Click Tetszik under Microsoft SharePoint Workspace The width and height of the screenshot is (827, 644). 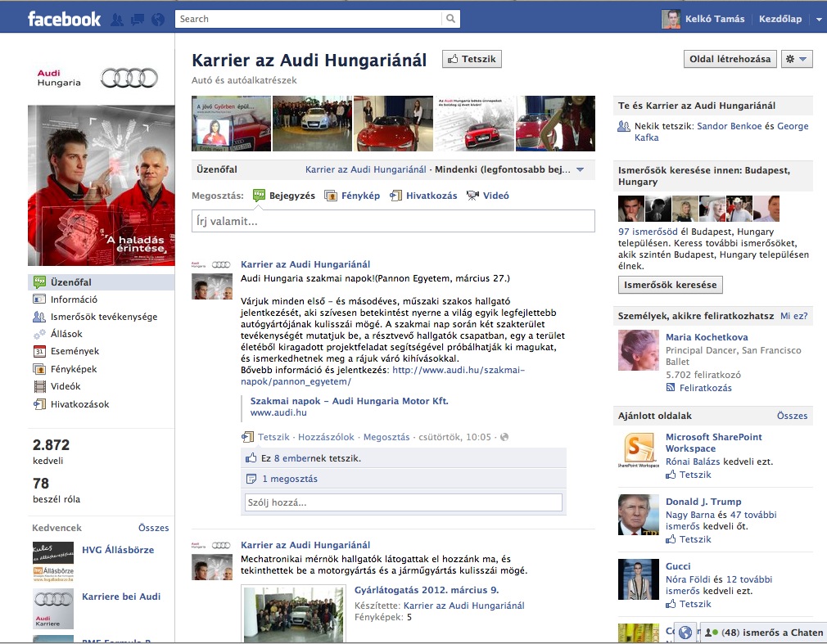pyautogui.click(x=694, y=475)
